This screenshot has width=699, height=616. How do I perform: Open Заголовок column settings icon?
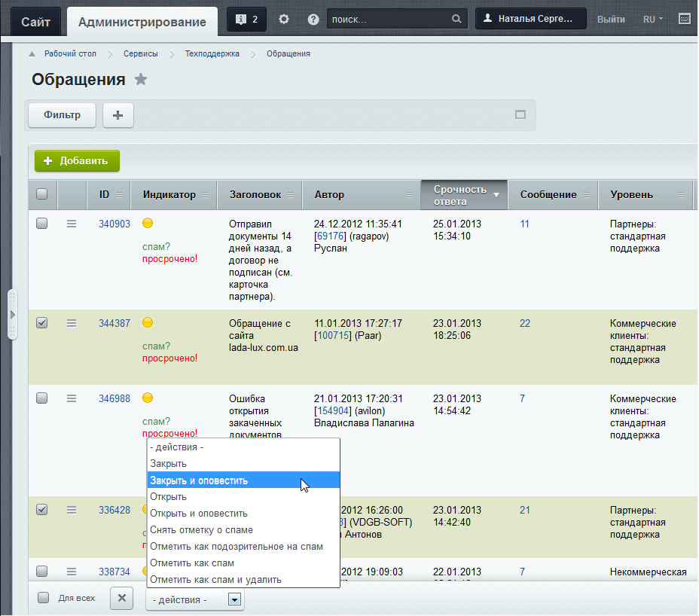coord(291,195)
